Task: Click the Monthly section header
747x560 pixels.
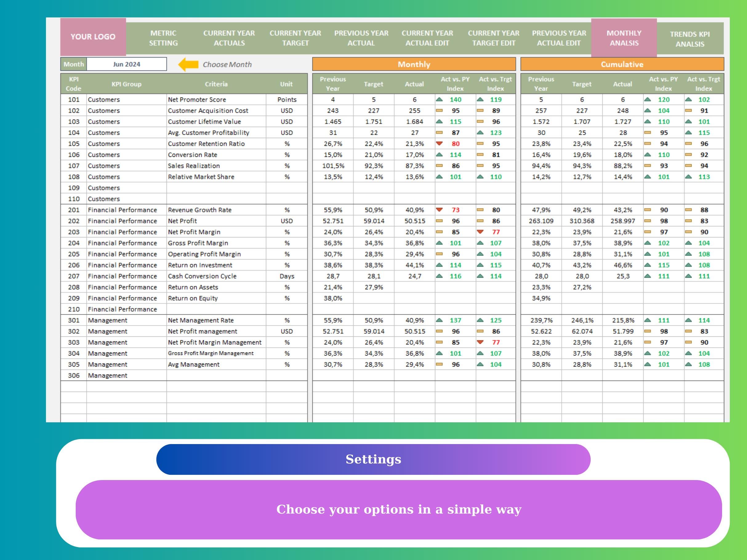Action: [414, 64]
